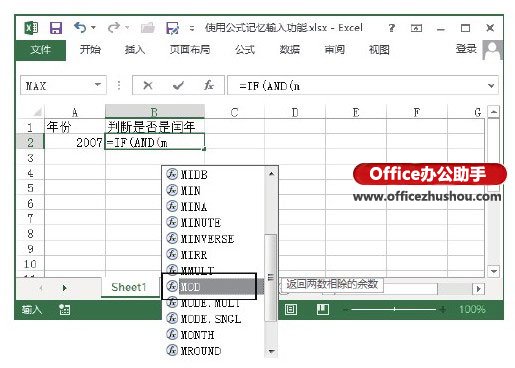Switch to the 视图 tab

(x=379, y=50)
